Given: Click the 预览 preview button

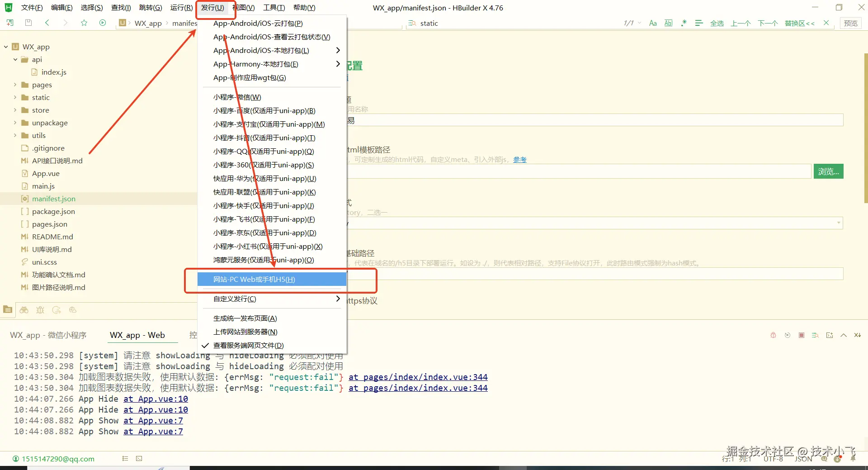Looking at the screenshot, I should (850, 23).
